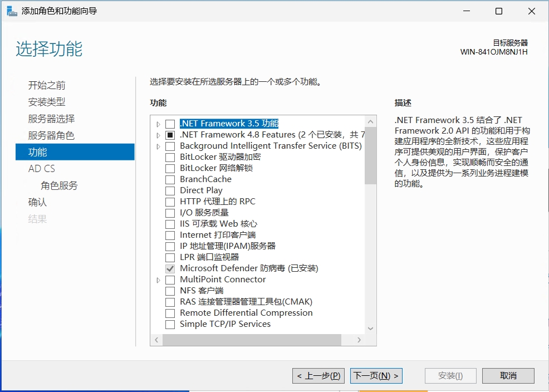
Task: Expand the .NET Framework 3.5 功能 node
Action: [x=158, y=124]
